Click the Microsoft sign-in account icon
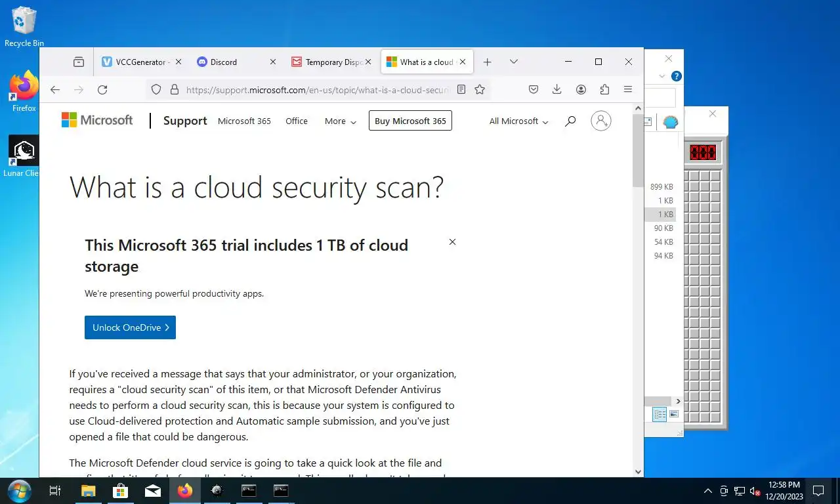Viewport: 840px width, 504px height. coord(601,121)
